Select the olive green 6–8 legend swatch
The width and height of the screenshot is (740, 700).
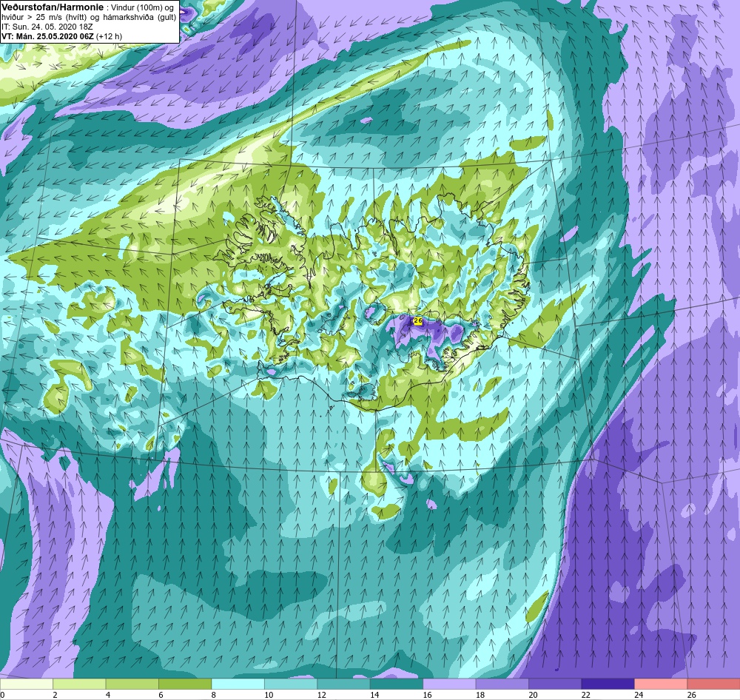(x=185, y=684)
